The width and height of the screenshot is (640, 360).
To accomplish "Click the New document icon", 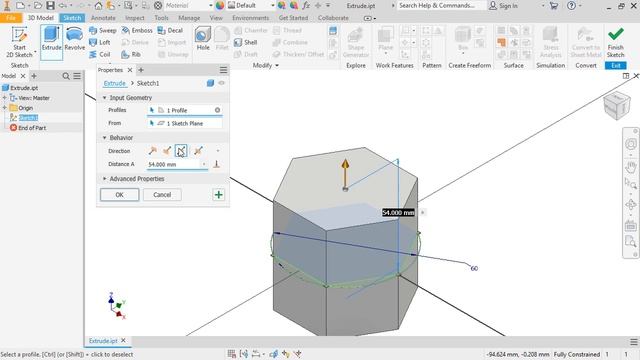I will coord(20,6).
